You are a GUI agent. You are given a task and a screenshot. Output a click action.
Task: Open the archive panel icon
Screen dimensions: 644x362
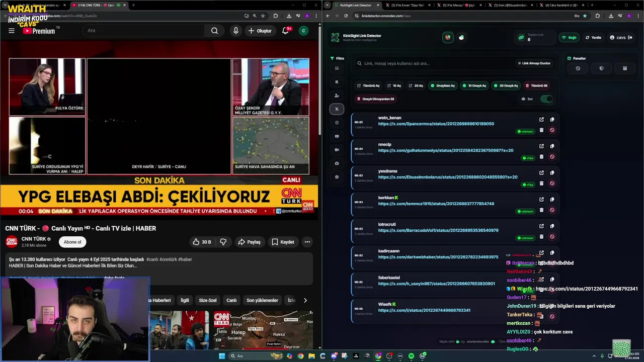(625, 68)
